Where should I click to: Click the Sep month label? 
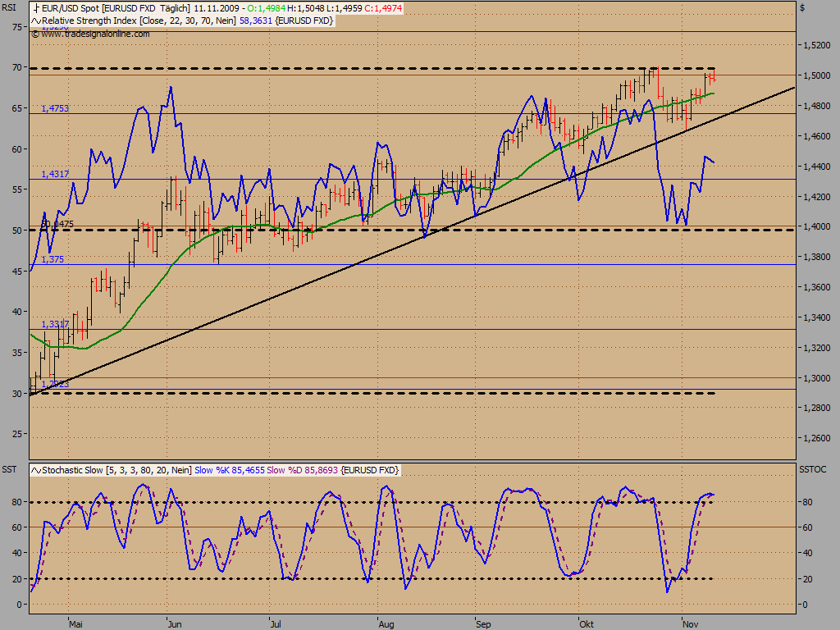(483, 624)
